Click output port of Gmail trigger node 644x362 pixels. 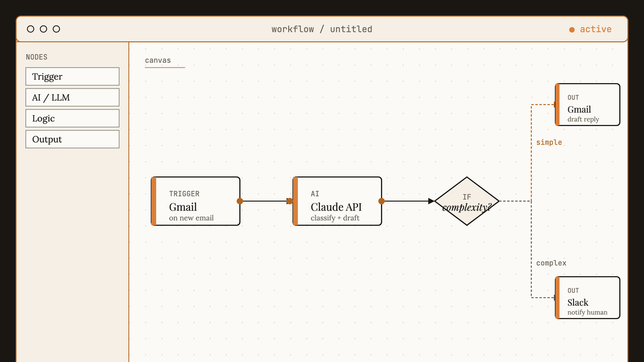tap(240, 201)
